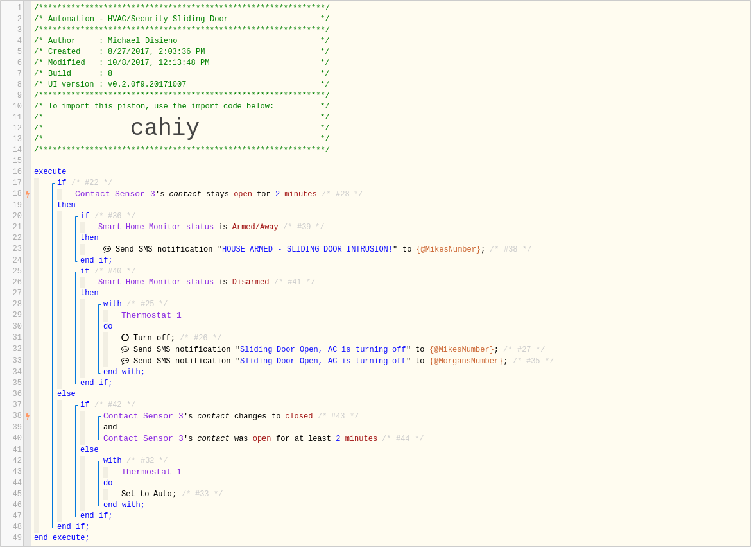Click the Author Michael Disieno comment line
756x552 pixels.
click(x=182, y=42)
